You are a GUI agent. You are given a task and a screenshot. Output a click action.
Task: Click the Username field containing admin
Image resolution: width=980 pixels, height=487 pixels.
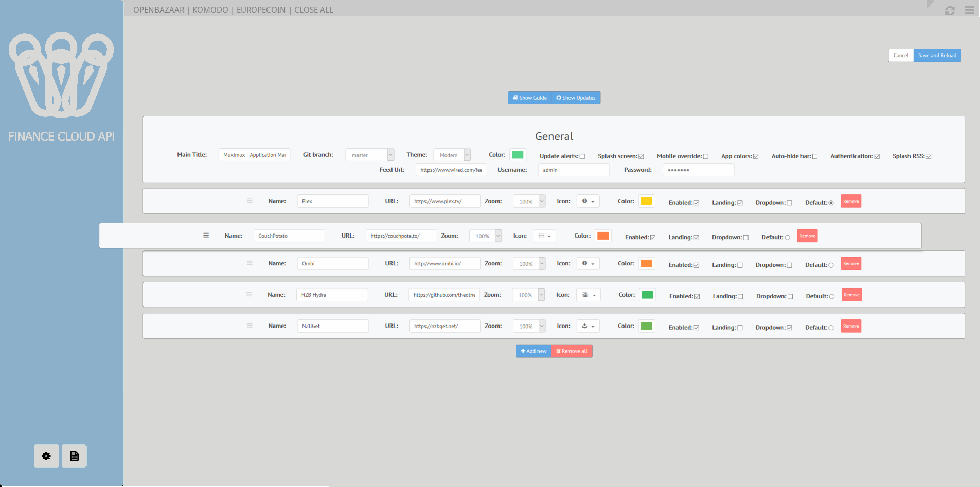click(574, 170)
